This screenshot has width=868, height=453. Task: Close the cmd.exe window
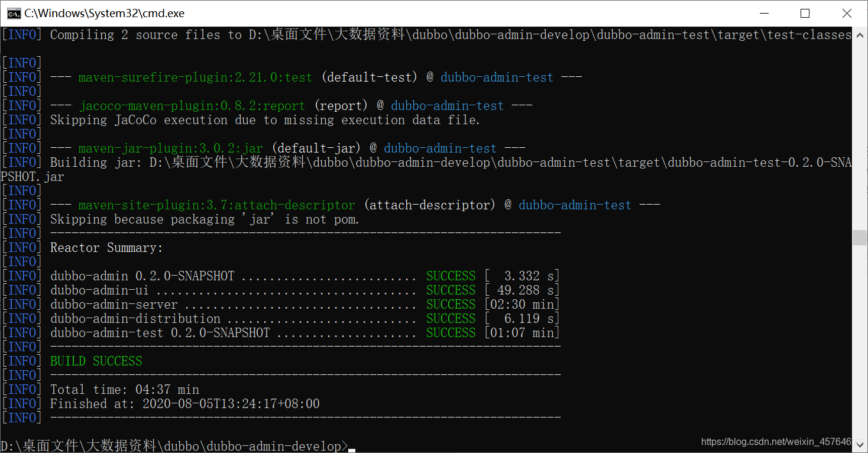click(x=846, y=13)
